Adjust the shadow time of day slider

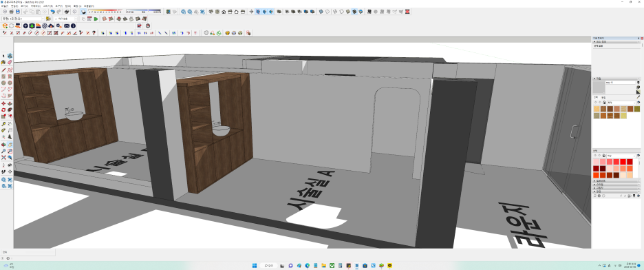click(143, 12)
